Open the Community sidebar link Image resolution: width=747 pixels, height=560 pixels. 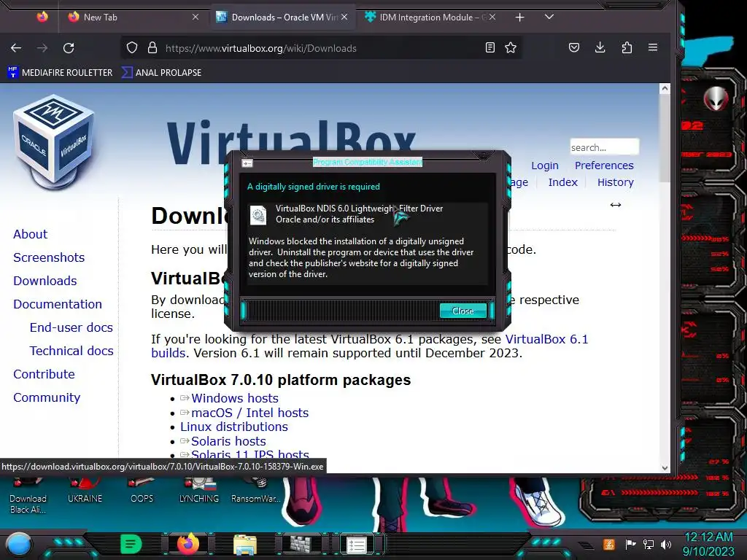pos(47,397)
